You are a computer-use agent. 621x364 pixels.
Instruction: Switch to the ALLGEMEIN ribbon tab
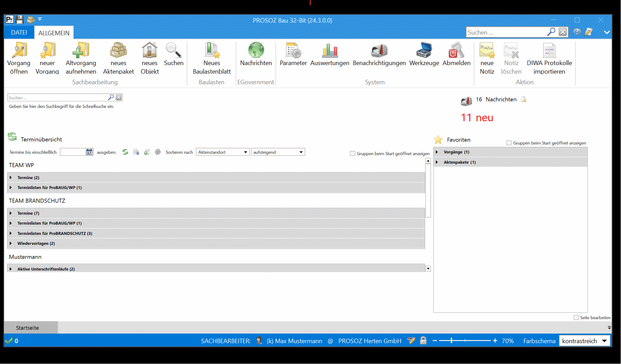[54, 33]
